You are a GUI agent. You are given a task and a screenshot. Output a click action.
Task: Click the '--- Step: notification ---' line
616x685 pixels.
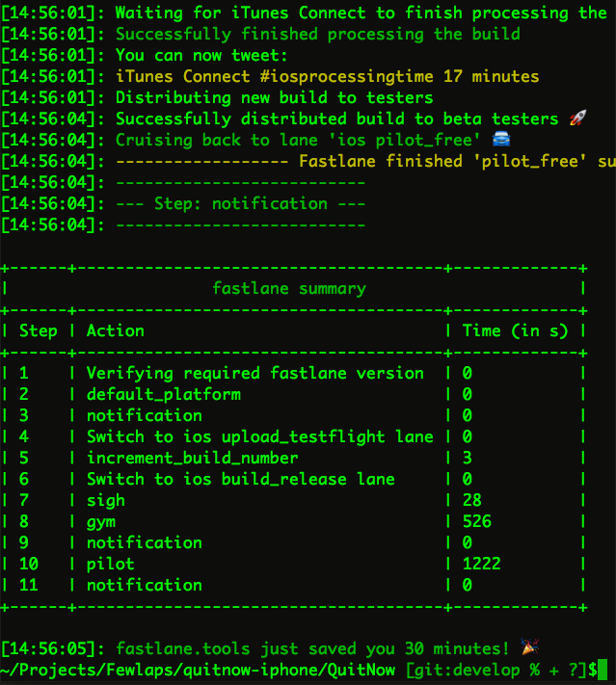[240, 204]
